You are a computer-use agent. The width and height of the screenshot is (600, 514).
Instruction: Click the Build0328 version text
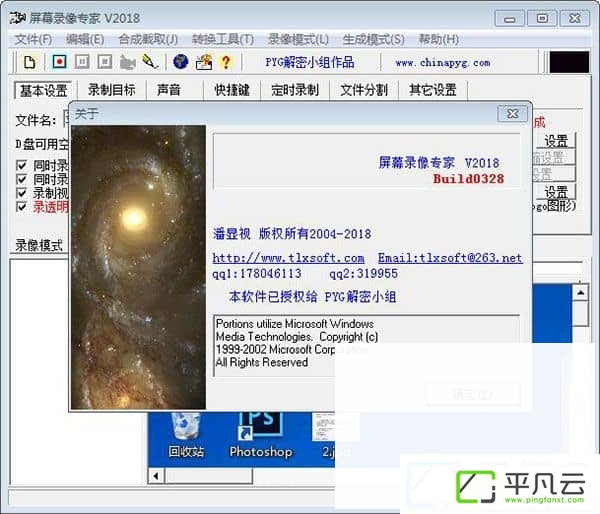(468, 179)
